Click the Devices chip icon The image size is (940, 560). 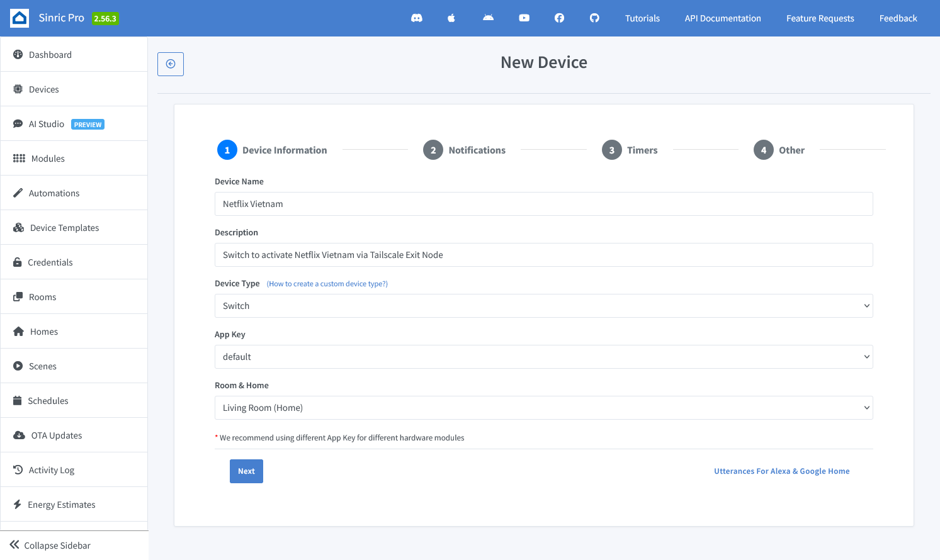pos(18,89)
